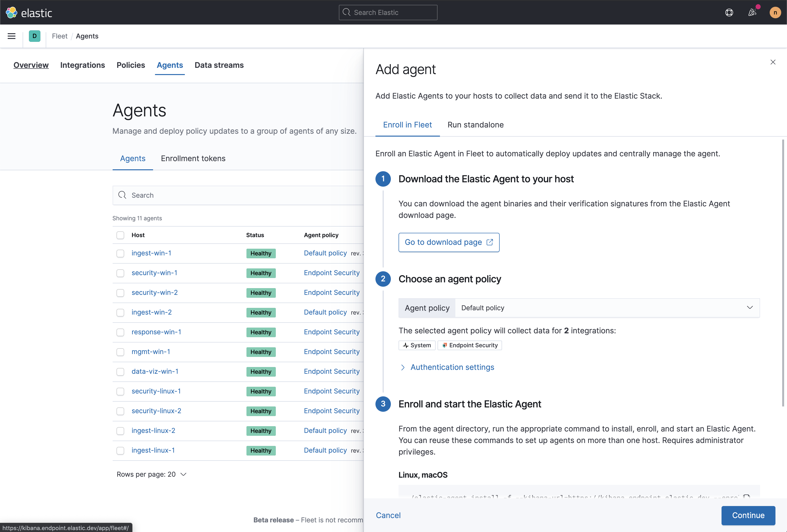This screenshot has height=532, width=787.
Task: Close the Add agent flyout
Action: (773, 62)
